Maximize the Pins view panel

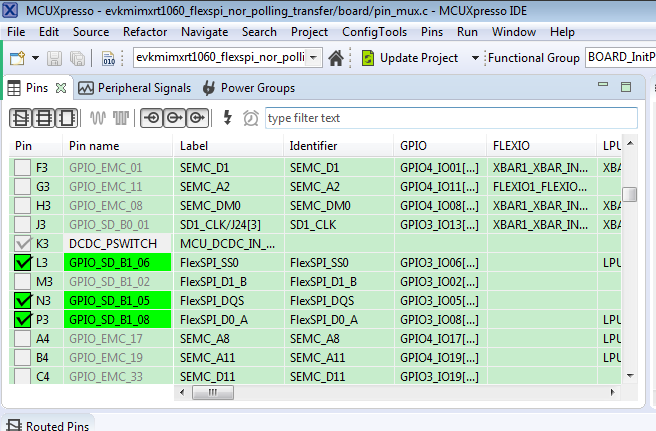pyautogui.click(x=626, y=87)
